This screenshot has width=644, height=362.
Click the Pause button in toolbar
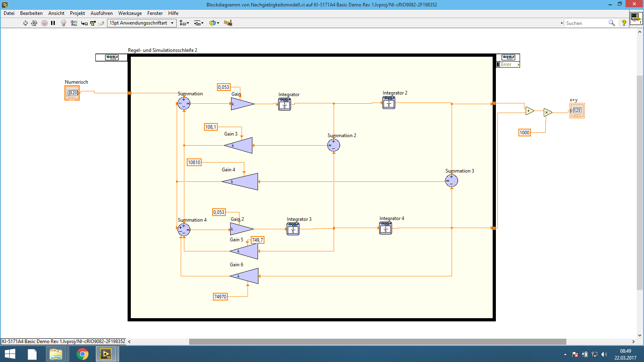pyautogui.click(x=53, y=23)
